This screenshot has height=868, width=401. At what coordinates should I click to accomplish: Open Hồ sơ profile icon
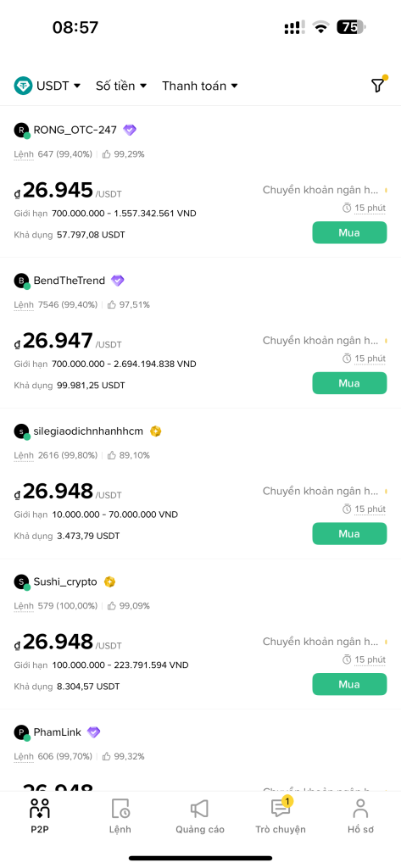(x=360, y=809)
